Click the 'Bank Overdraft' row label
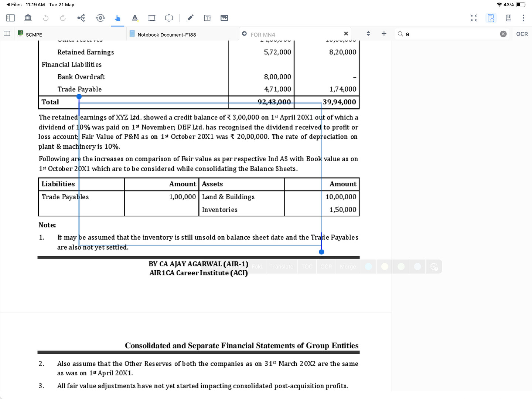 pos(81,77)
